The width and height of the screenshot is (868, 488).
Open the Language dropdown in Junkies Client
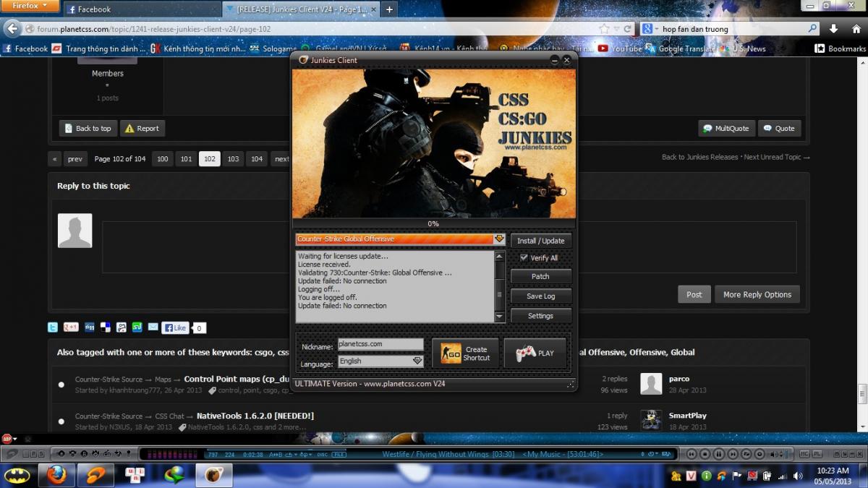417,361
